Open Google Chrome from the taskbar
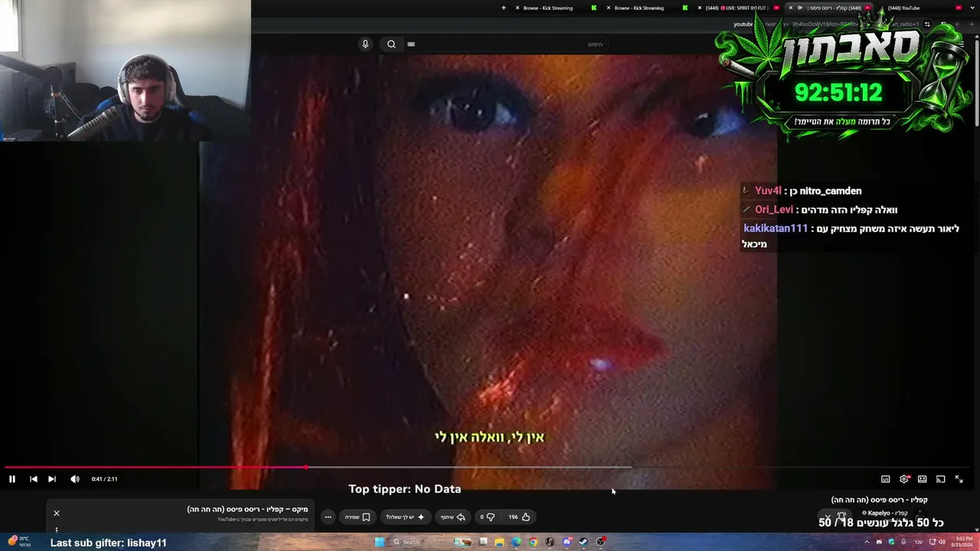 533,542
